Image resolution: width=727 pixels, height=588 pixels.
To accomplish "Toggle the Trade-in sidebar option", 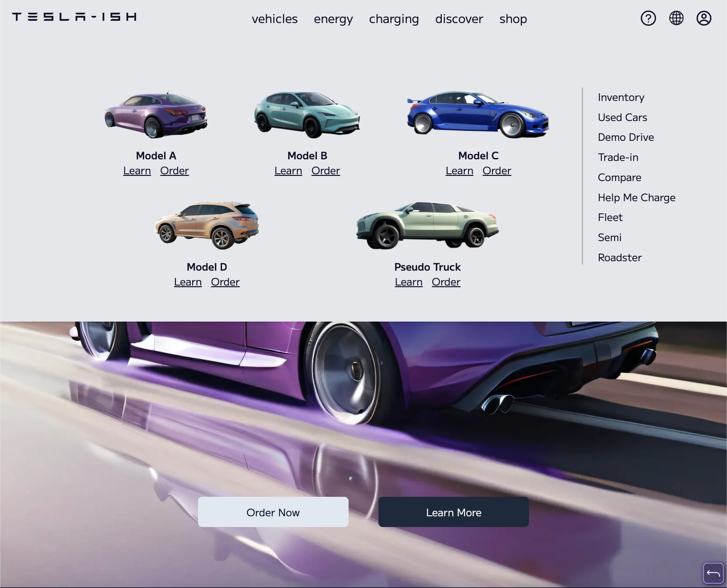I will [x=618, y=157].
